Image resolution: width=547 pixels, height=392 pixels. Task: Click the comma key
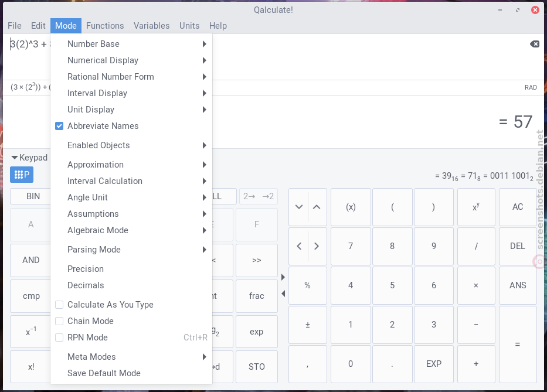point(307,364)
